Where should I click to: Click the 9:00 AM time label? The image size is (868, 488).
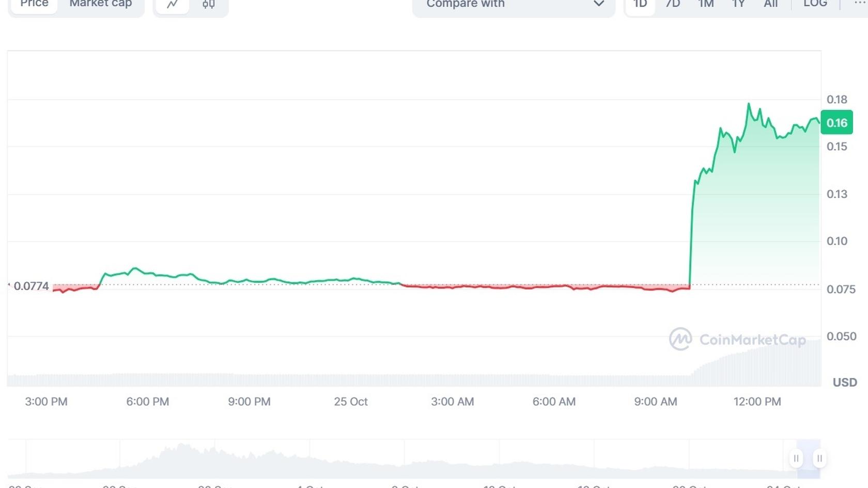click(656, 401)
